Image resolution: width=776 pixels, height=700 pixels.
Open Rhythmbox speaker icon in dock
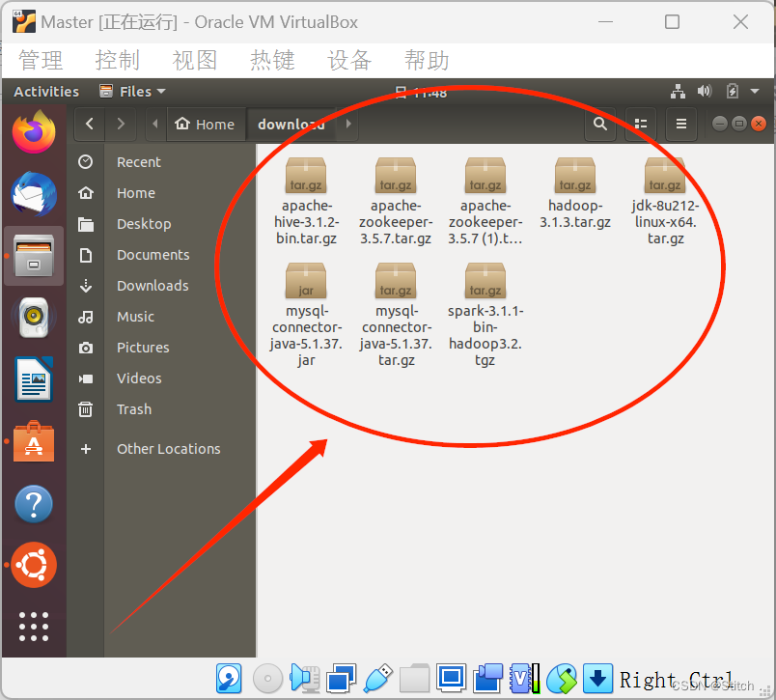(x=34, y=318)
